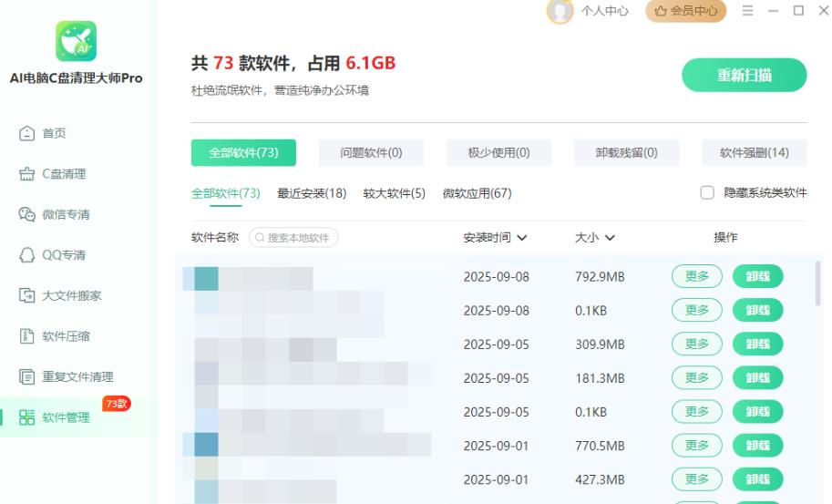Click 更多 for the 309.9MB software
The height and width of the screenshot is (504, 832).
tap(697, 344)
